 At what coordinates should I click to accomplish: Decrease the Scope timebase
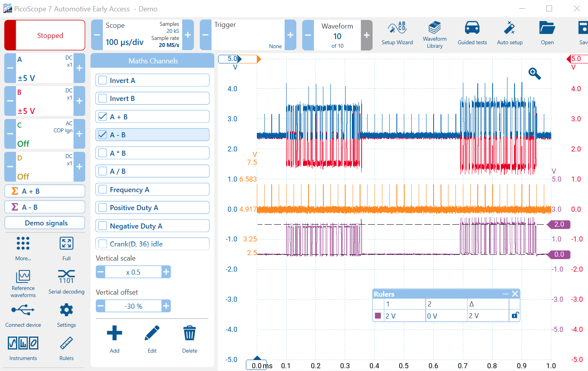pyautogui.click(x=97, y=35)
